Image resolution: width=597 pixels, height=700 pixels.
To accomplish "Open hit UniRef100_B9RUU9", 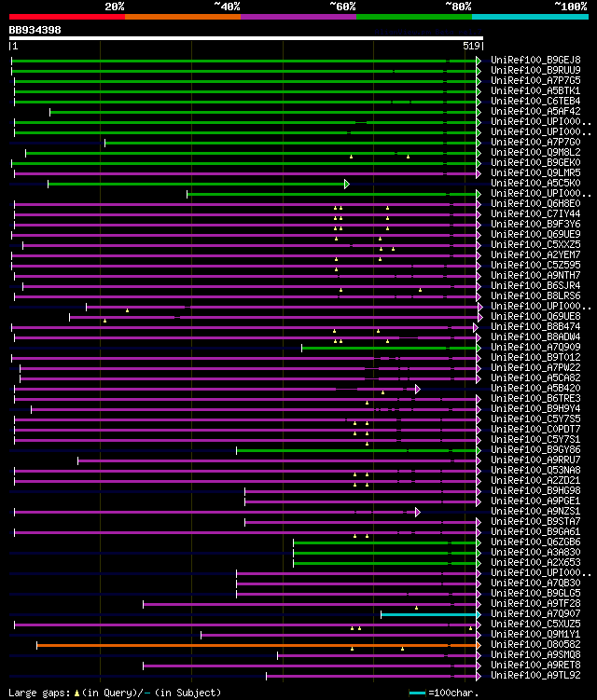I will pyautogui.click(x=535, y=70).
